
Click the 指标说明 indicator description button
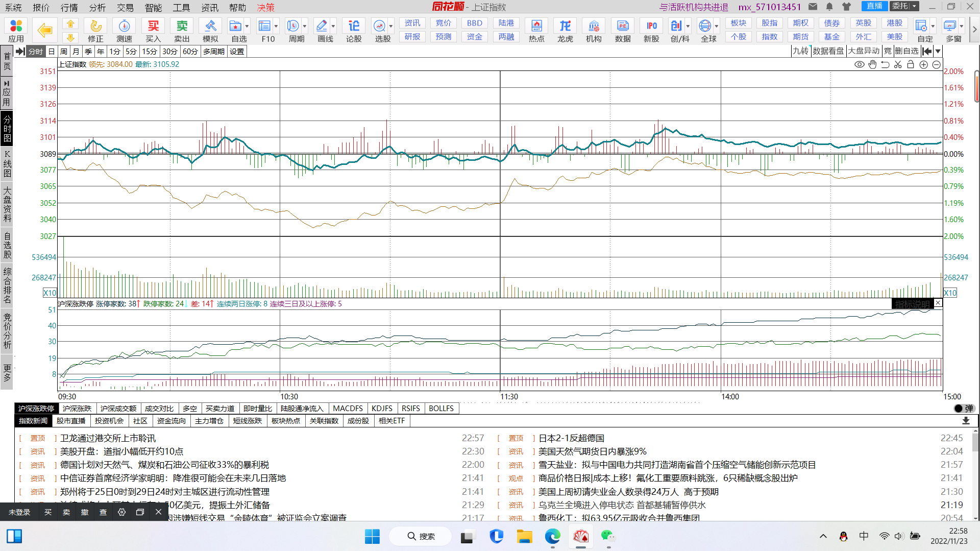coord(913,304)
